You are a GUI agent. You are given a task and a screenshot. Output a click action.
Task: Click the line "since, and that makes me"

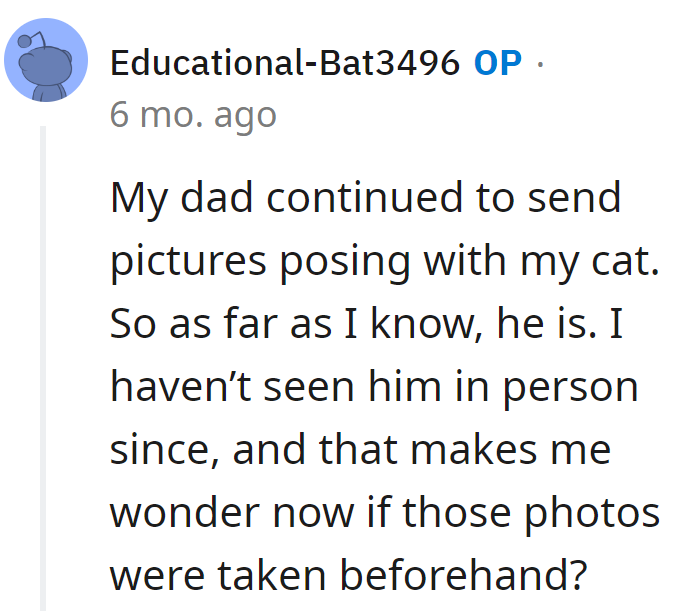(358, 450)
